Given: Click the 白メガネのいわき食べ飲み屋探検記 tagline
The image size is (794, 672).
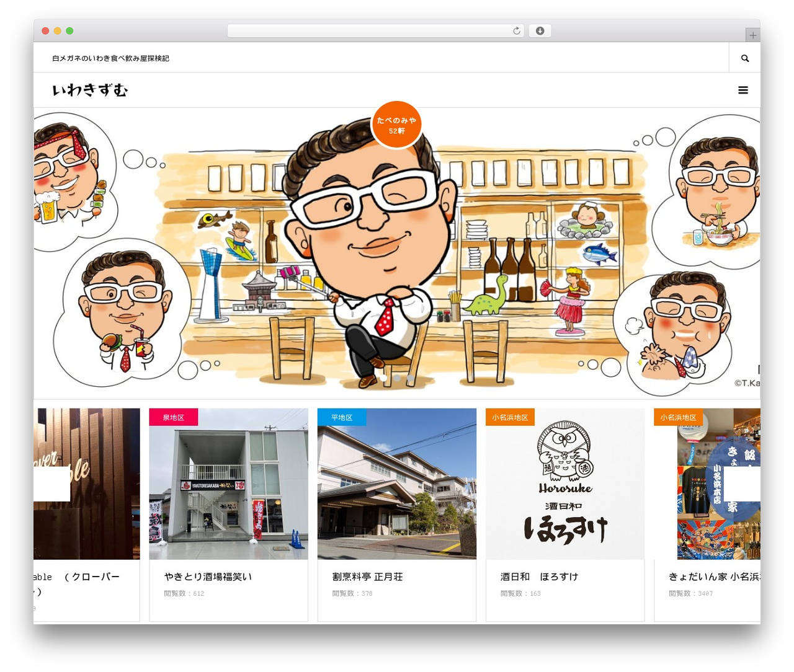Looking at the screenshot, I should pyautogui.click(x=110, y=58).
